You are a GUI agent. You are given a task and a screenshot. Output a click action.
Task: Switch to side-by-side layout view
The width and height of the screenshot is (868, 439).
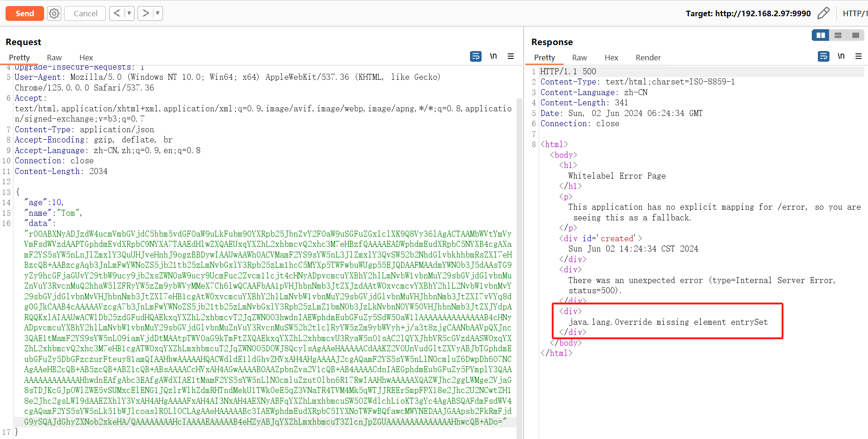pos(821,35)
